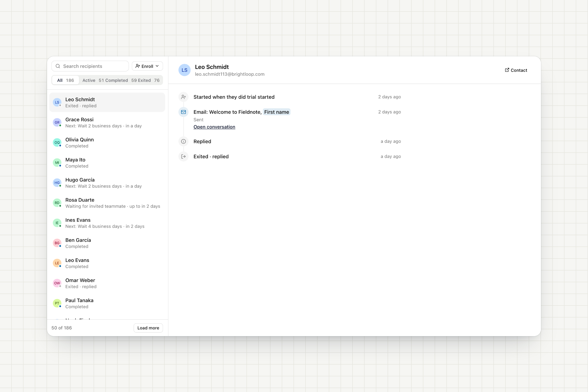Click the enroll person-plus icon
The image size is (588, 392).
pyautogui.click(x=137, y=66)
